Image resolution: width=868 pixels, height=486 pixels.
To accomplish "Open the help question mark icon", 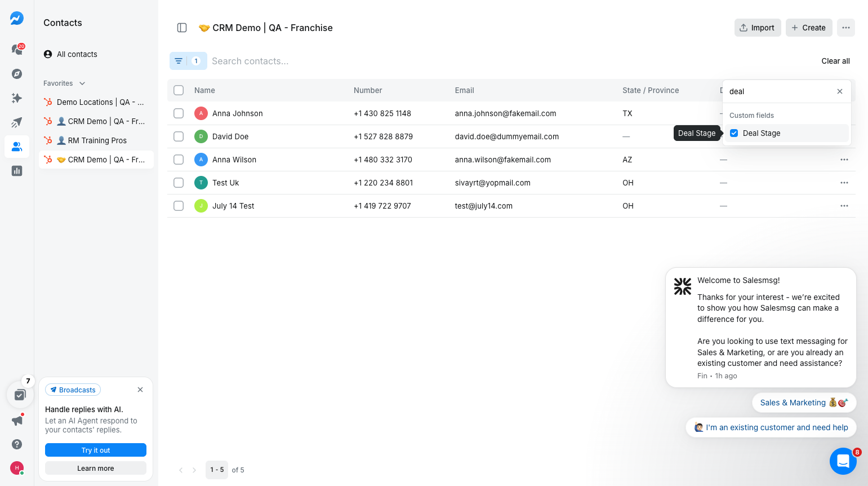I will point(17,444).
